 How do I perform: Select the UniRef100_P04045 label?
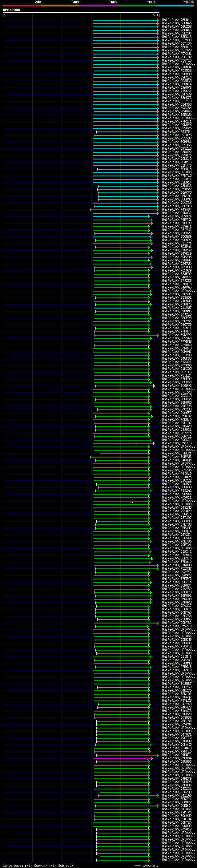[177, 111]
